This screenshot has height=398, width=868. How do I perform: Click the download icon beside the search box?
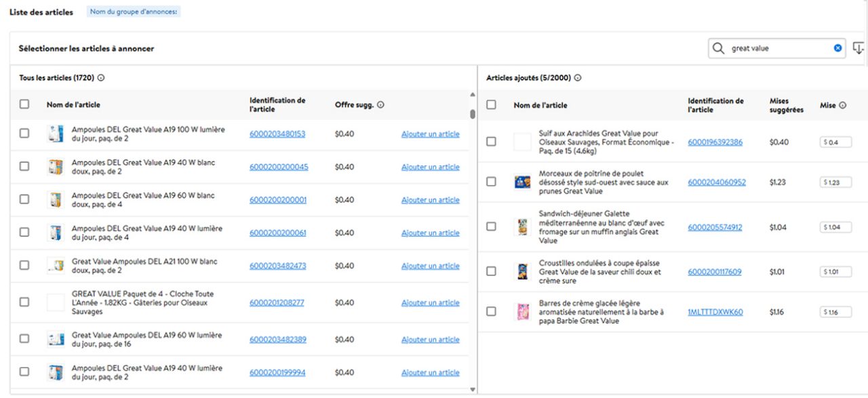coord(859,48)
